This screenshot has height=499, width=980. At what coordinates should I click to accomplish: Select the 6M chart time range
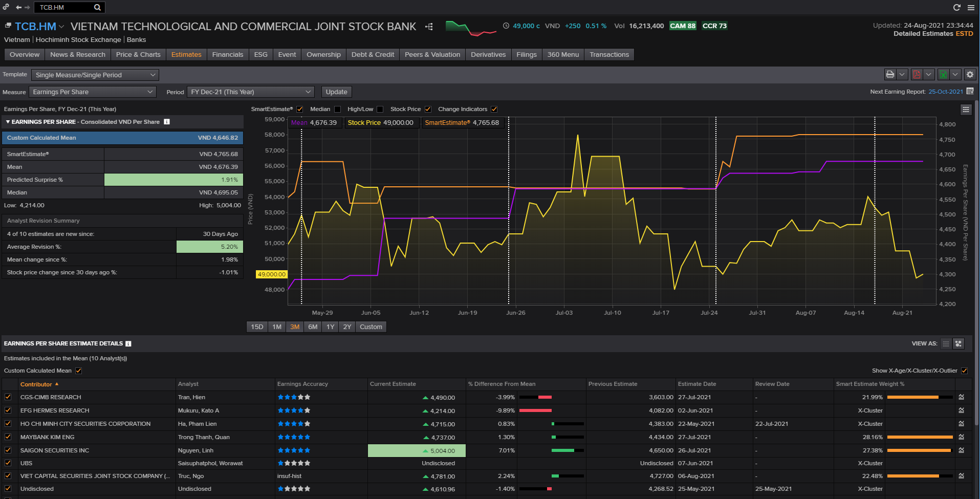[313, 327]
